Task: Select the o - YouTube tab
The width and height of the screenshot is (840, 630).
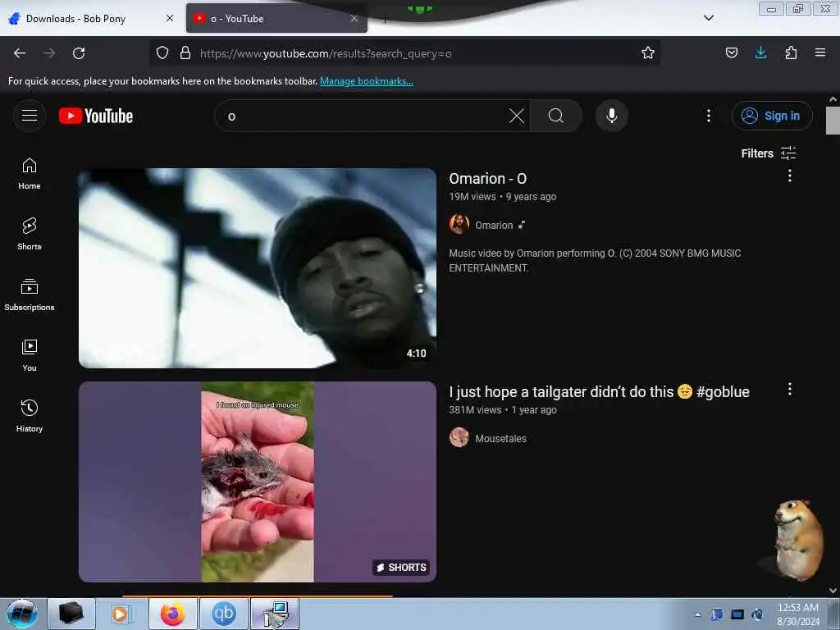Action: click(276, 19)
